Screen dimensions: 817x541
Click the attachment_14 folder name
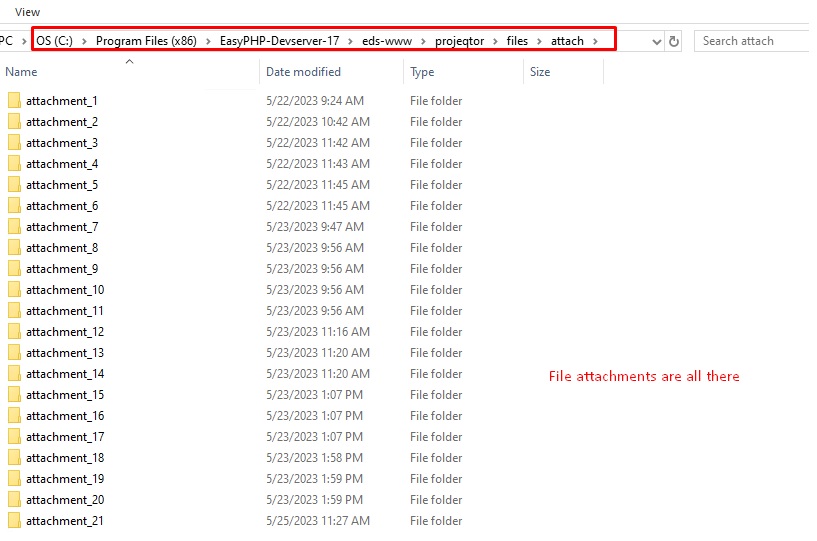click(65, 374)
